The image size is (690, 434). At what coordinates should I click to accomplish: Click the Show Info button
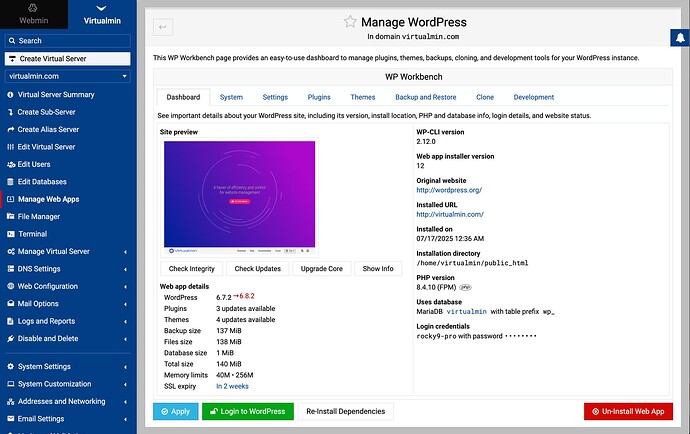tap(378, 268)
